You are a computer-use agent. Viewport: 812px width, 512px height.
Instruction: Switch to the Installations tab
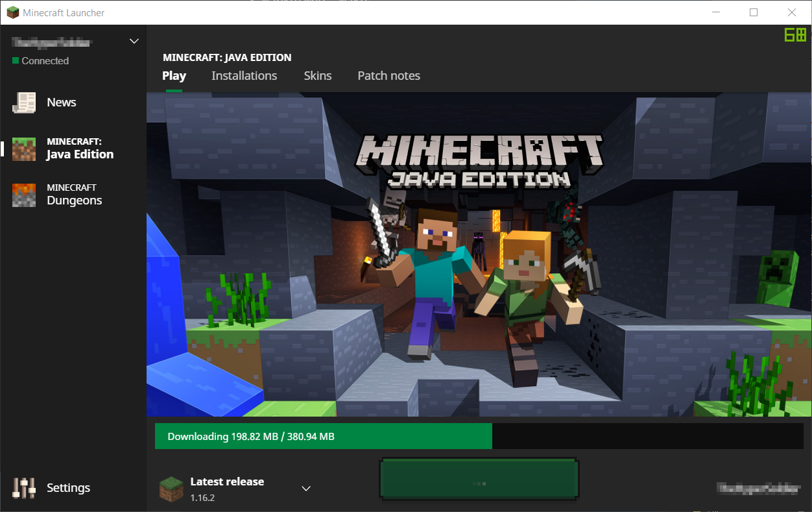tap(244, 76)
